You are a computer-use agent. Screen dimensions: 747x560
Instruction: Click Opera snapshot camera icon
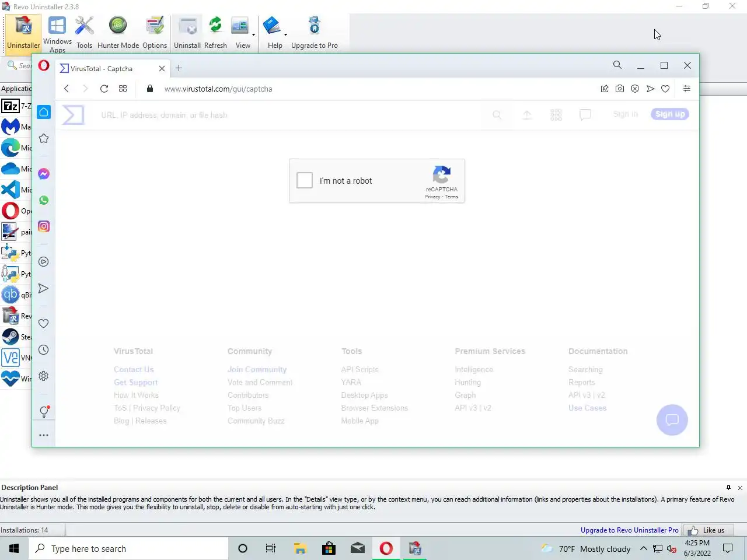click(620, 89)
